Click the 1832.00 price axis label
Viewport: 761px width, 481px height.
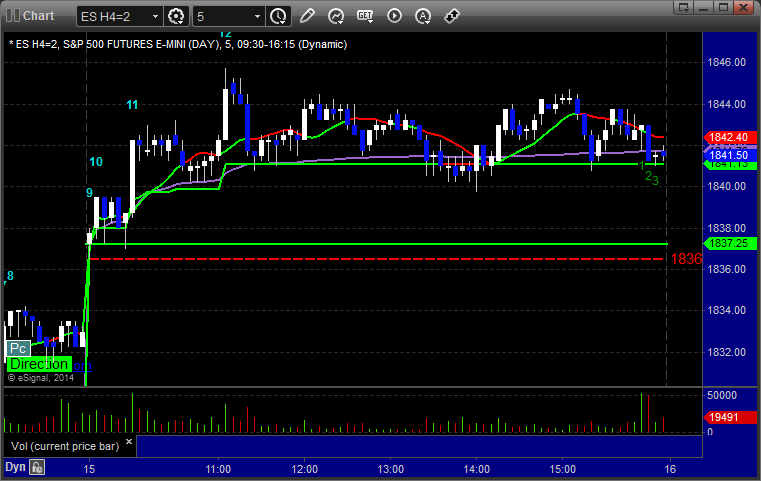tap(727, 352)
